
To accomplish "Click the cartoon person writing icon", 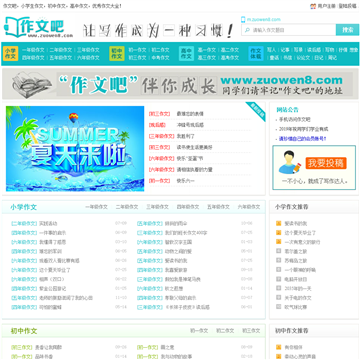I will point(290,162).
